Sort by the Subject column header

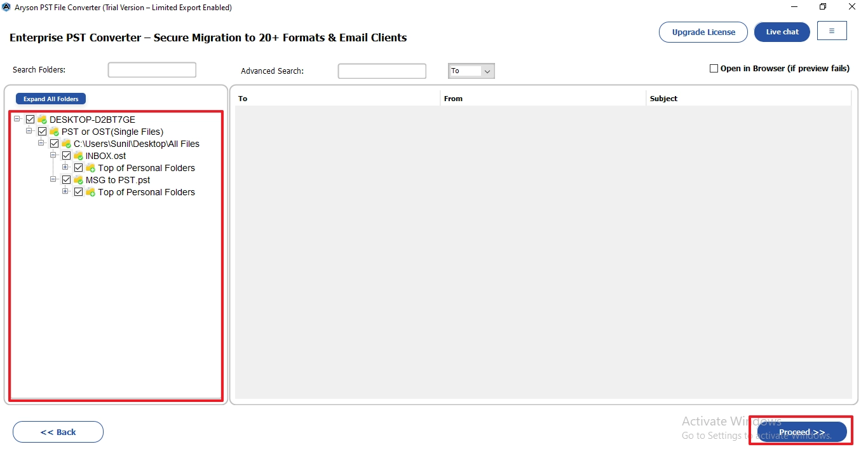749,99
